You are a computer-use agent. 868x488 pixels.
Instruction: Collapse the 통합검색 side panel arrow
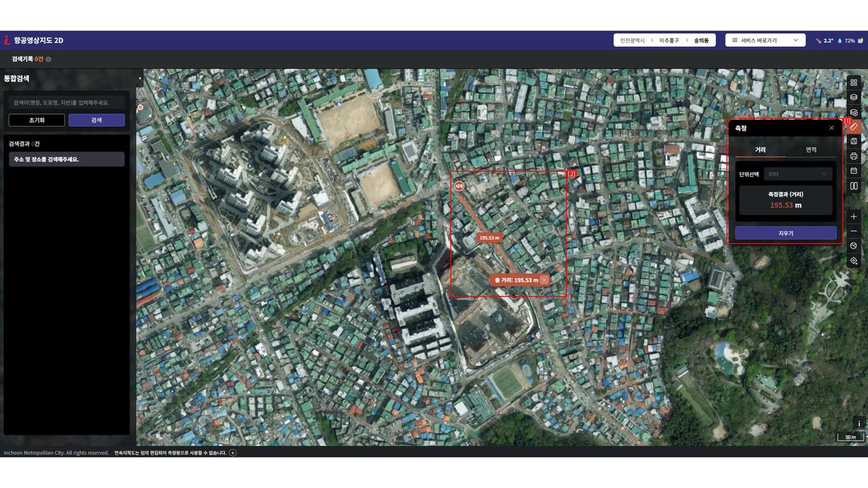click(x=140, y=78)
